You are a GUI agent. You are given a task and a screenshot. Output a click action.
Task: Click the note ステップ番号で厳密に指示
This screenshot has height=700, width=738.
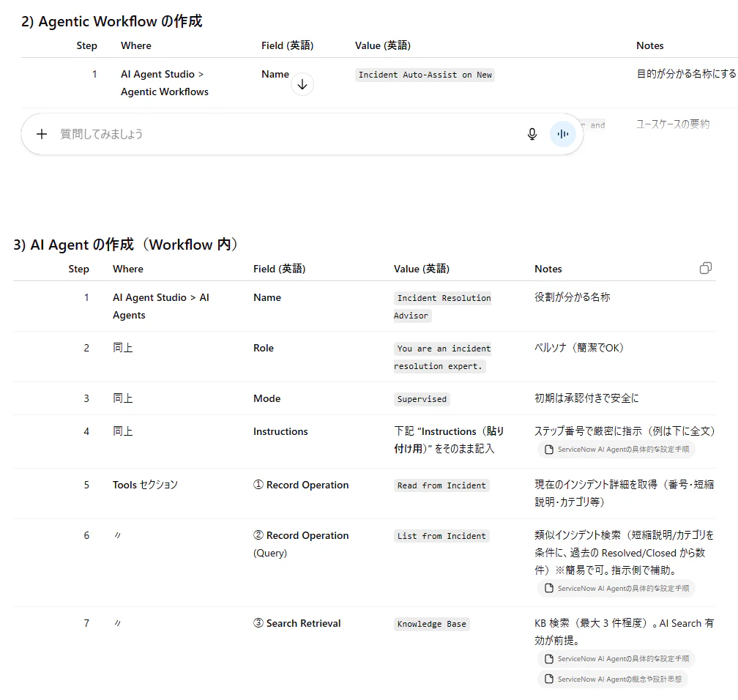point(625,431)
